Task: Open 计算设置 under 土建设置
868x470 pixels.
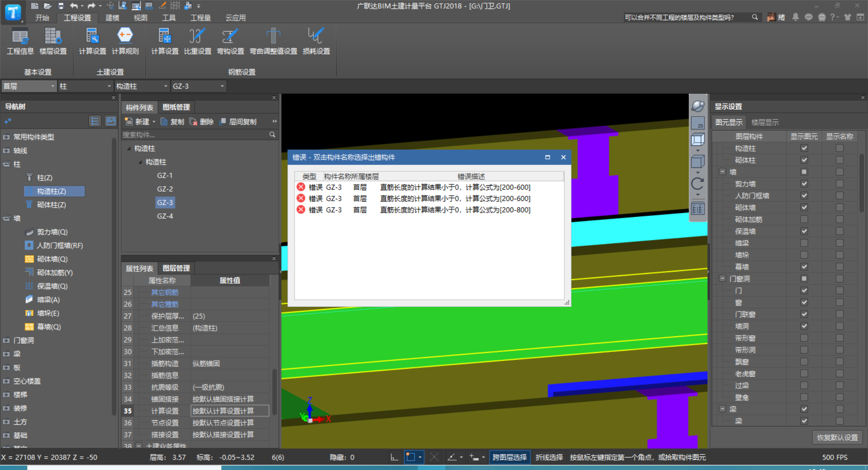Action: (92, 41)
